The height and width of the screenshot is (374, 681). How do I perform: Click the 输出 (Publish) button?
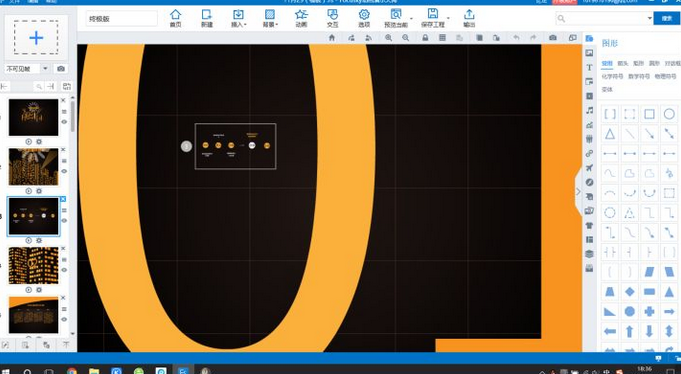tap(469, 18)
